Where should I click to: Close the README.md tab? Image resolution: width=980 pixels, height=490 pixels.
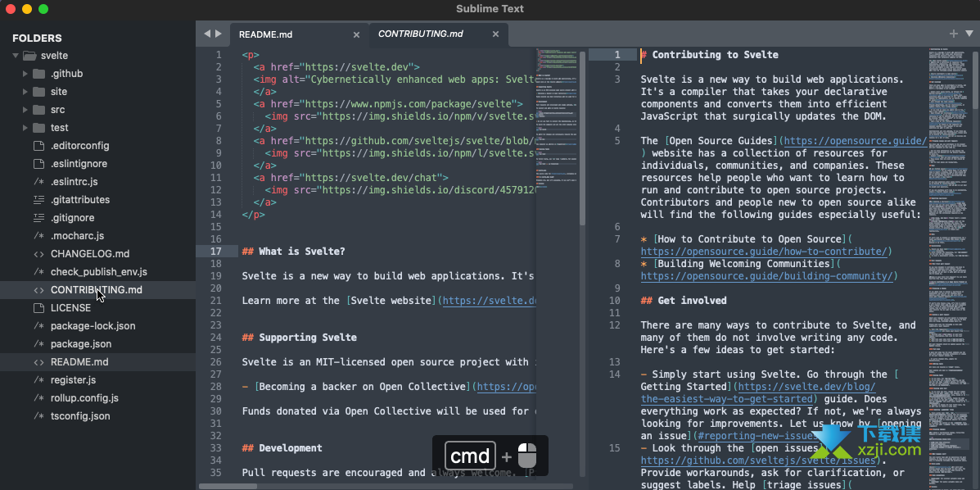click(x=356, y=35)
